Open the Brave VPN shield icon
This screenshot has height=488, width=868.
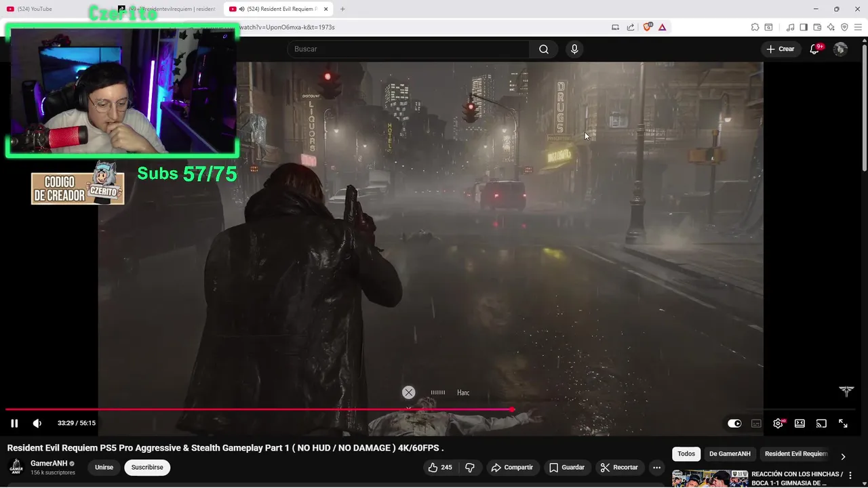[x=844, y=27]
